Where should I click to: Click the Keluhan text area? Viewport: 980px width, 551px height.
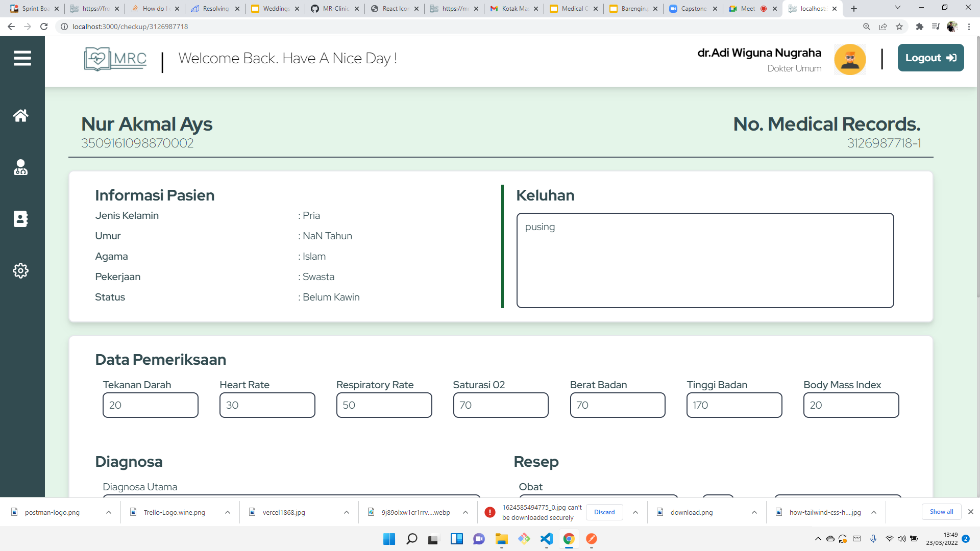pyautogui.click(x=705, y=260)
